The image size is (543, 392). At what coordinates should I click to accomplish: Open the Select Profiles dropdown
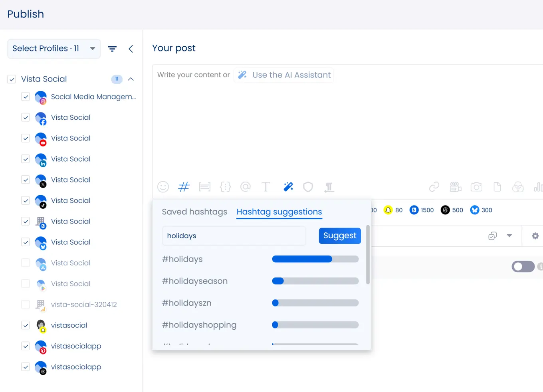[x=54, y=49]
